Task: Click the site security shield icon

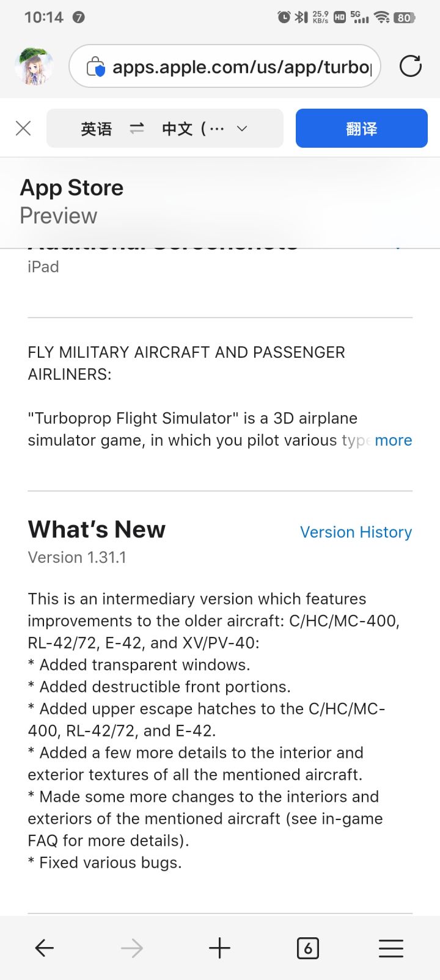Action: (x=96, y=67)
